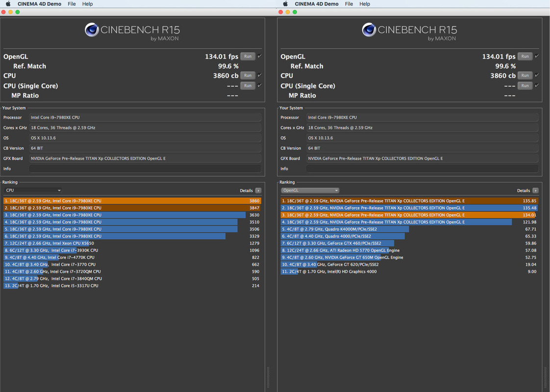Select Core i7-4770K CPU ranking row
Screen dimensions: 550x392
pos(132,257)
